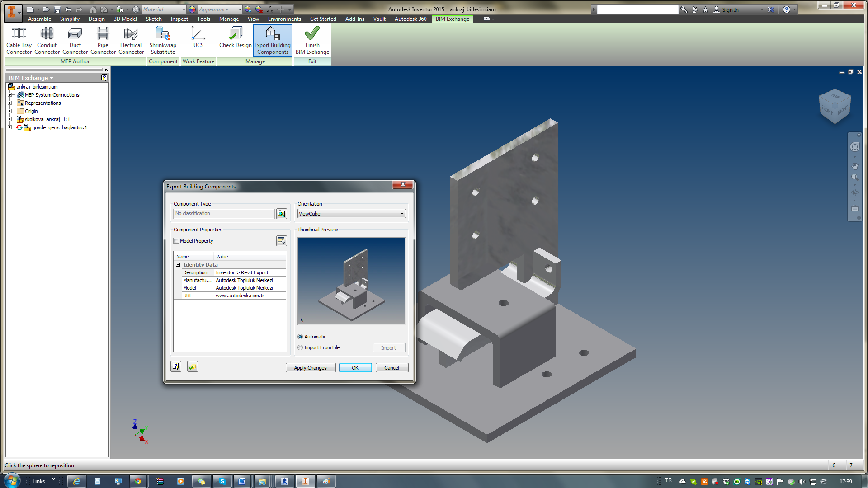Screen dimensions: 868x488
Task: Open Shrinkwrap Substitute tool
Action: [163, 41]
